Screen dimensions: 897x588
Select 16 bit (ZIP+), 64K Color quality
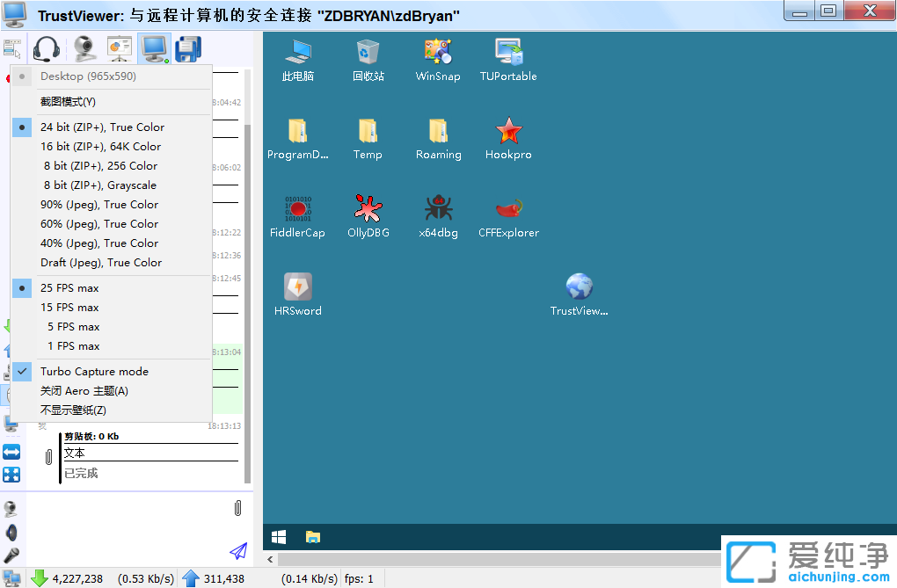[101, 146]
